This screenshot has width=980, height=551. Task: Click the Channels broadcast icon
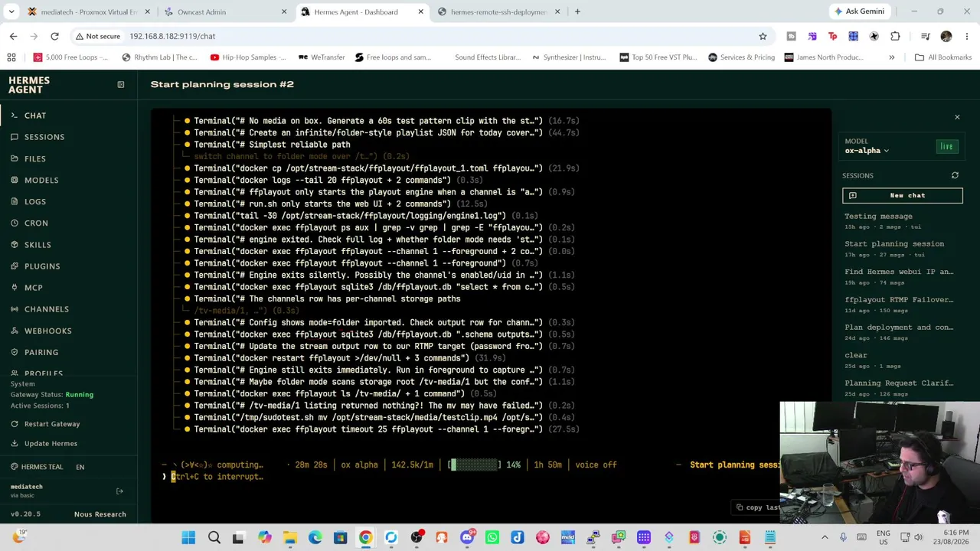[15, 309]
